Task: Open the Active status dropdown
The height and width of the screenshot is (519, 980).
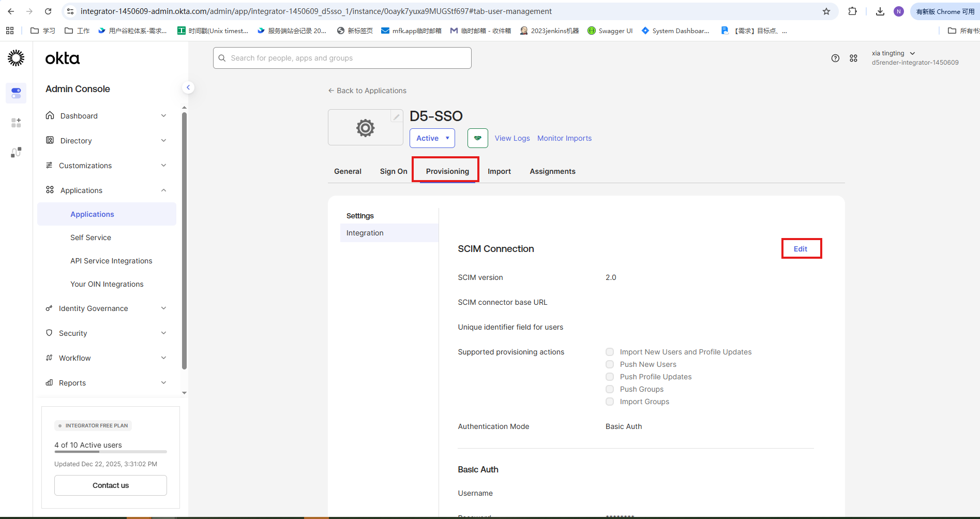Action: click(x=432, y=138)
